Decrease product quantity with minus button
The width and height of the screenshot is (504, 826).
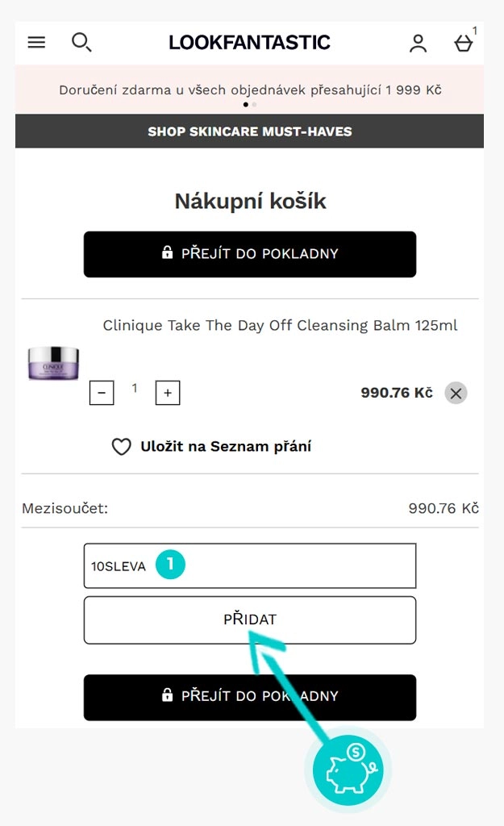point(102,393)
